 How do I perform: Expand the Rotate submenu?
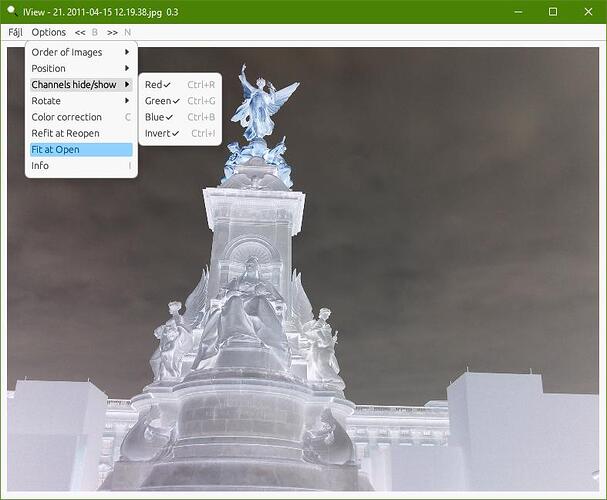click(81, 101)
